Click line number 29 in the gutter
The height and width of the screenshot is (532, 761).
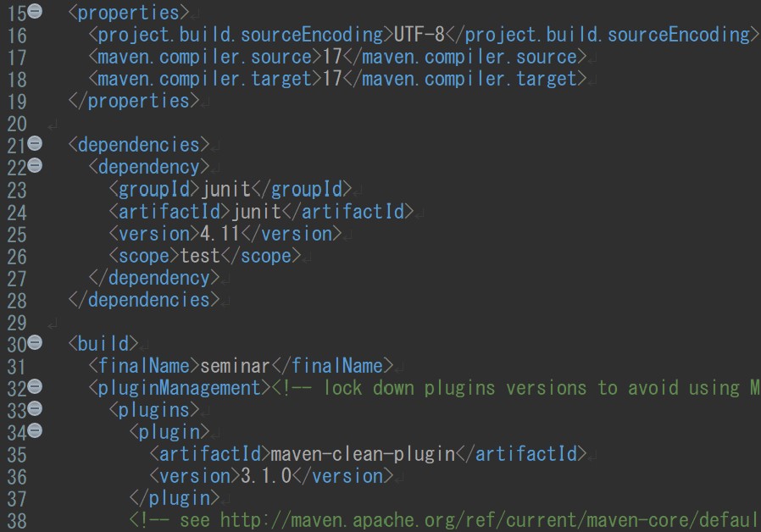[x=16, y=323]
